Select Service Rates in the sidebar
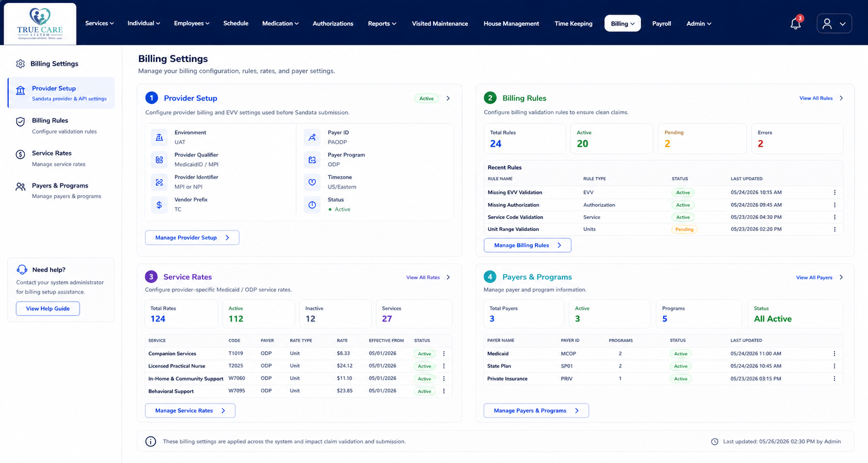Image resolution: width=868 pixels, height=463 pixels. pos(61,158)
